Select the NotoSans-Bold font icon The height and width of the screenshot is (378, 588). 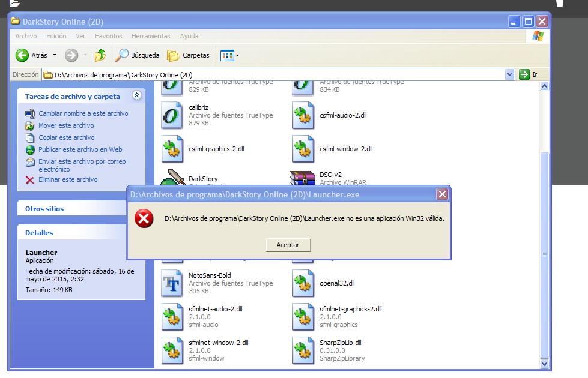coord(172,284)
